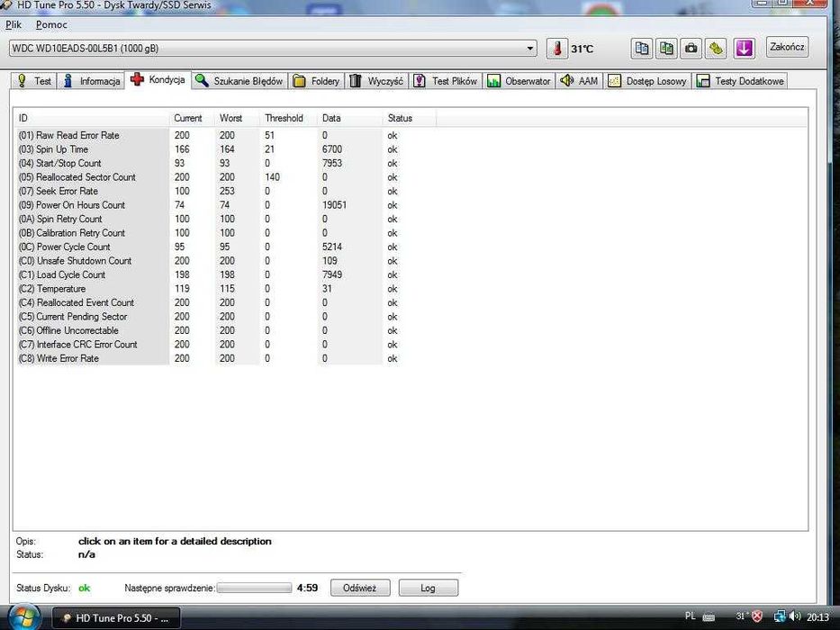Click the red shield security tray icon
The image size is (840, 630).
pyautogui.click(x=757, y=616)
